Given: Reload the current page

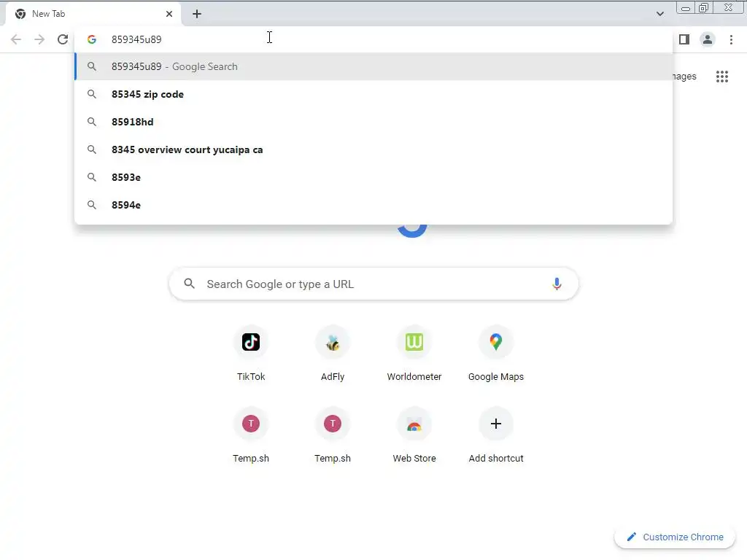Looking at the screenshot, I should [x=63, y=39].
